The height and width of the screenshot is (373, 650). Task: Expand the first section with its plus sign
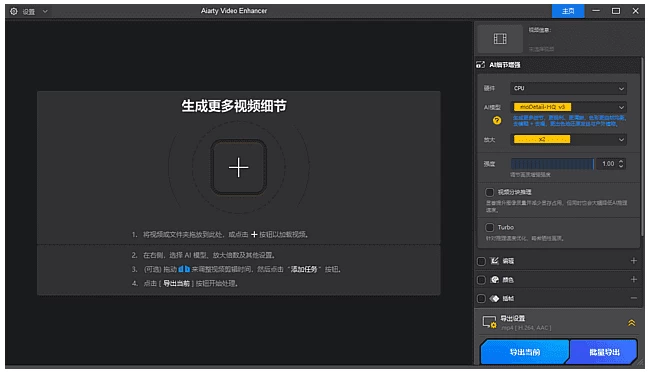pyautogui.click(x=633, y=260)
